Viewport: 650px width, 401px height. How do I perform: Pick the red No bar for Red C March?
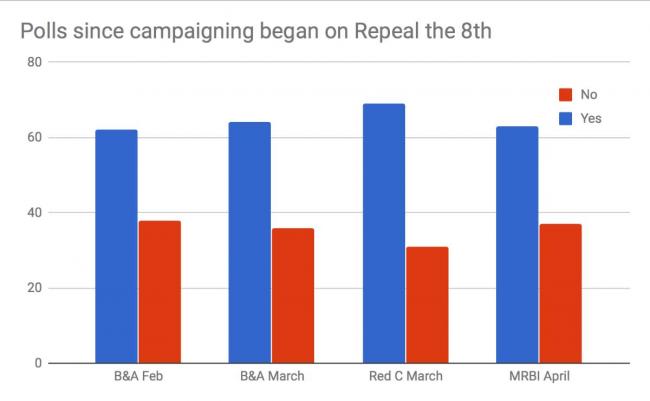pyautogui.click(x=427, y=304)
